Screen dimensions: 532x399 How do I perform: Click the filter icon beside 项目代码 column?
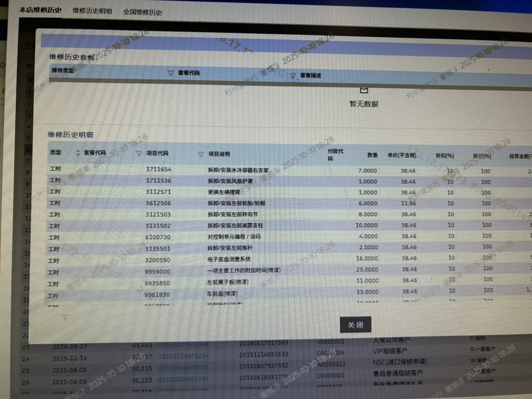pos(139,154)
